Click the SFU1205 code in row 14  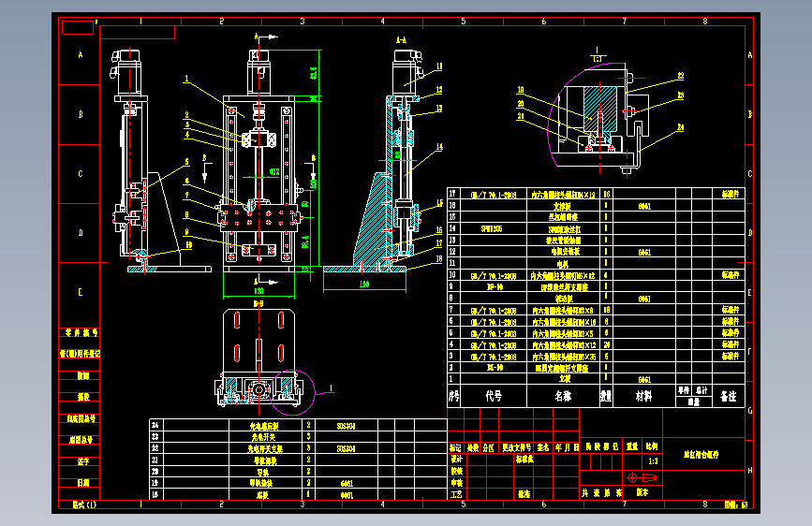click(492, 228)
